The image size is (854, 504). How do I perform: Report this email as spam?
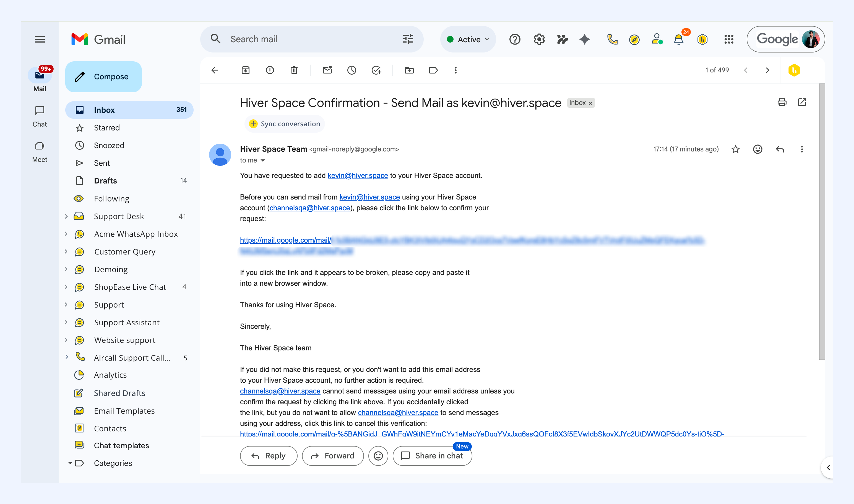270,70
